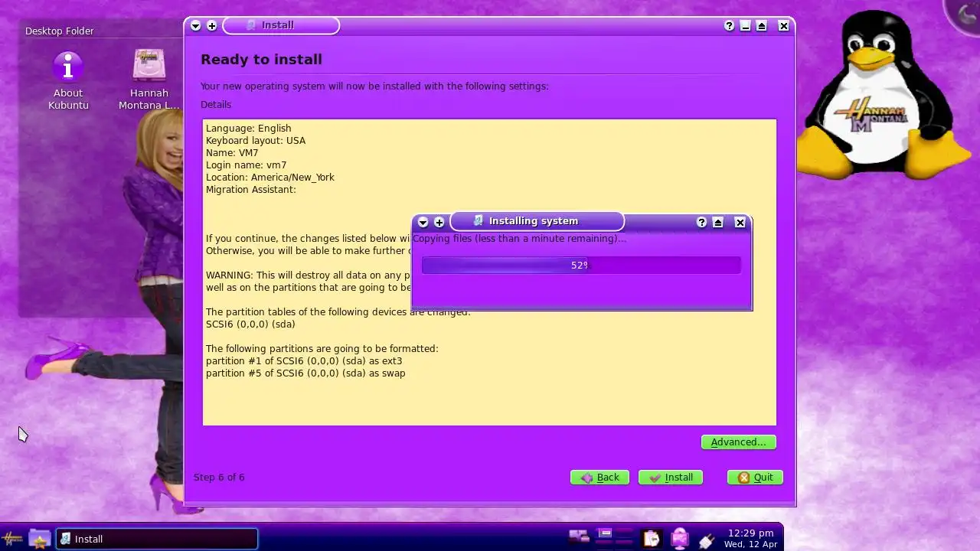Click the 'Keyboard layout: USA' line
The image size is (980, 551).
click(256, 141)
